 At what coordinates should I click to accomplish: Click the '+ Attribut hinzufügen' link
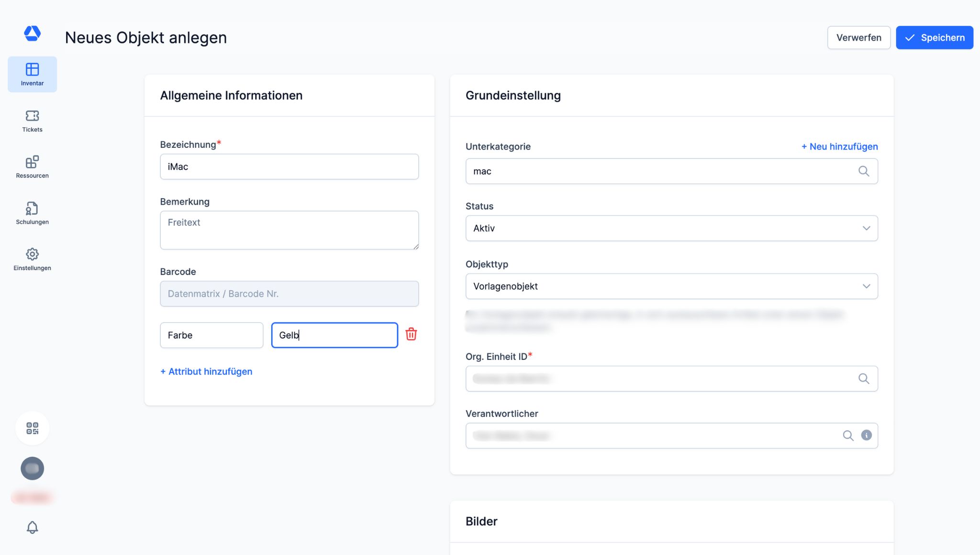(206, 372)
